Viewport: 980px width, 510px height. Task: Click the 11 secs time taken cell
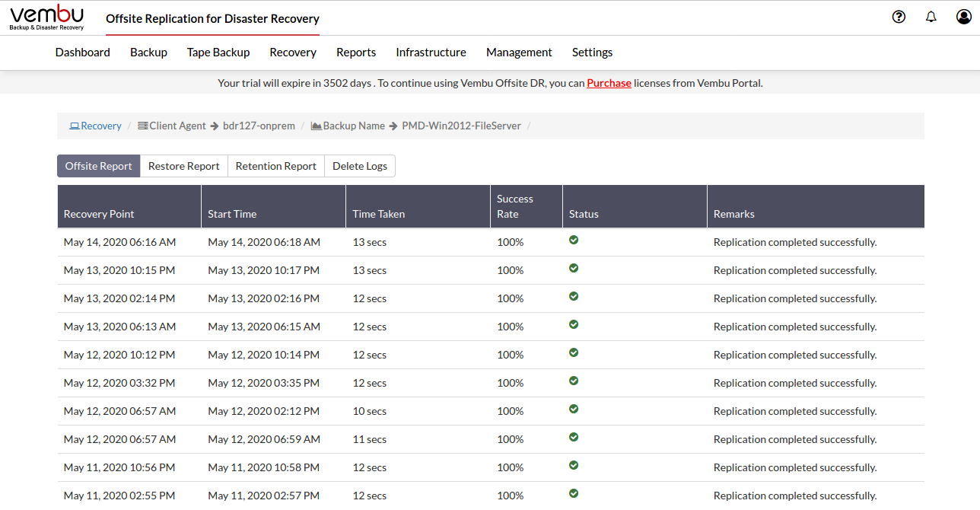[x=370, y=439]
